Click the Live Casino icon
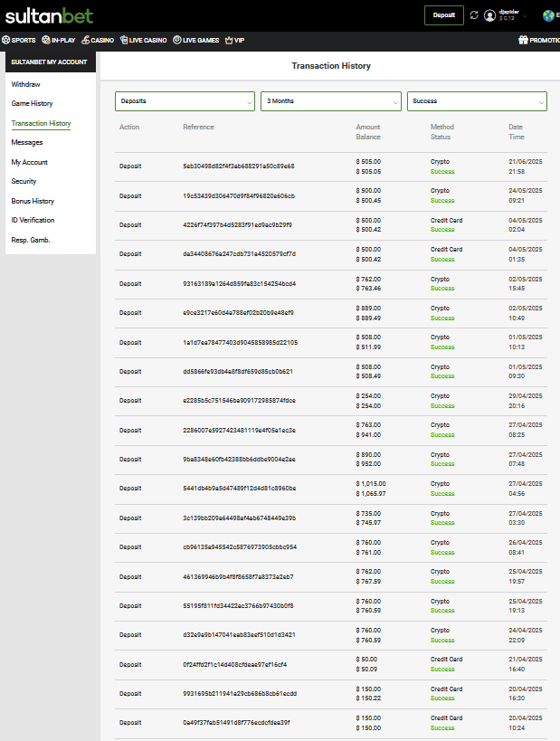Screen dimensions: 560x741 tap(124, 40)
